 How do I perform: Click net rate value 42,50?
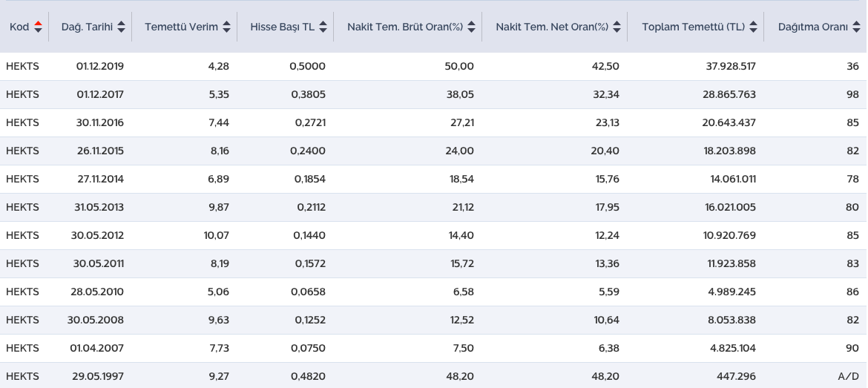[605, 67]
